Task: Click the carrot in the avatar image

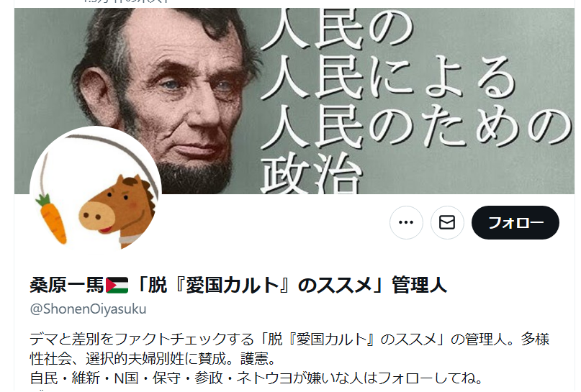Action: point(52,218)
